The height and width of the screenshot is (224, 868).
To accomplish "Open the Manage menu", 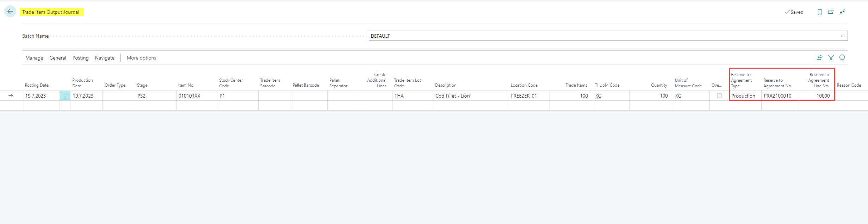I will pyautogui.click(x=34, y=58).
